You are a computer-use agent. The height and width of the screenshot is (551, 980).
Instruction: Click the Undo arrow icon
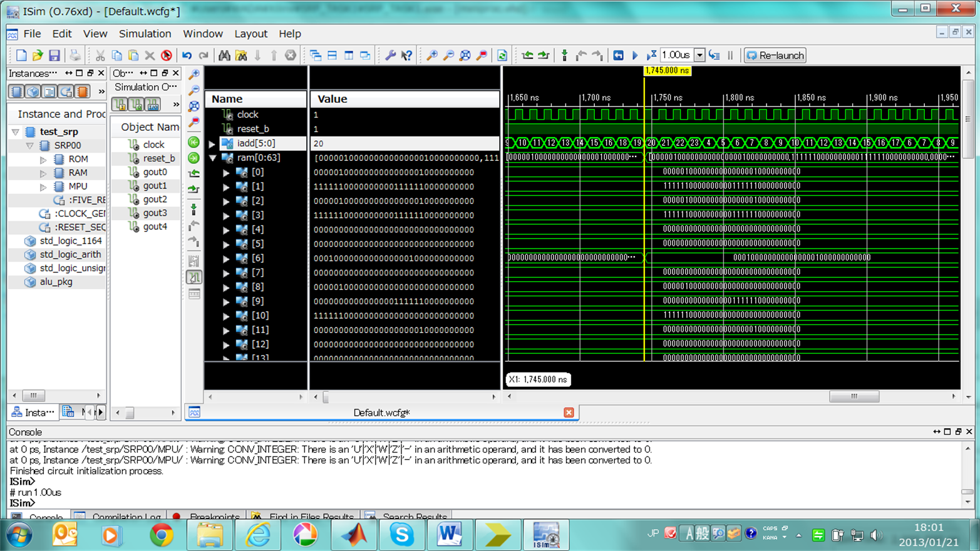(187, 56)
